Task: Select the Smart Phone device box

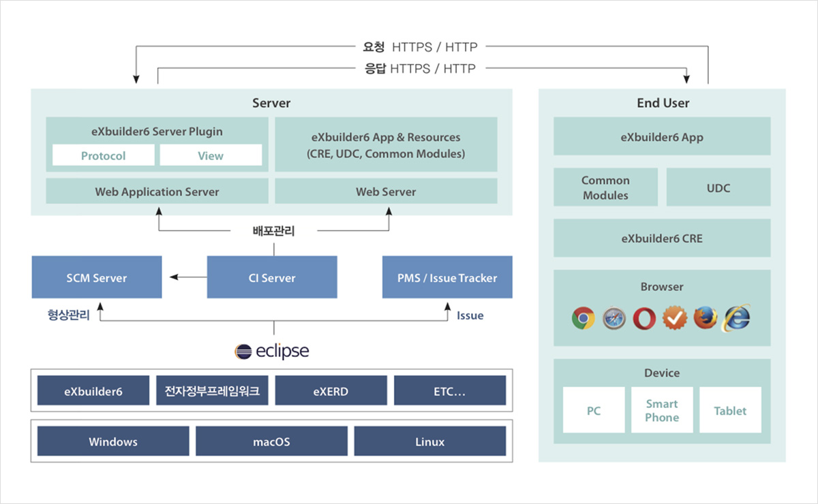Action: [x=662, y=410]
